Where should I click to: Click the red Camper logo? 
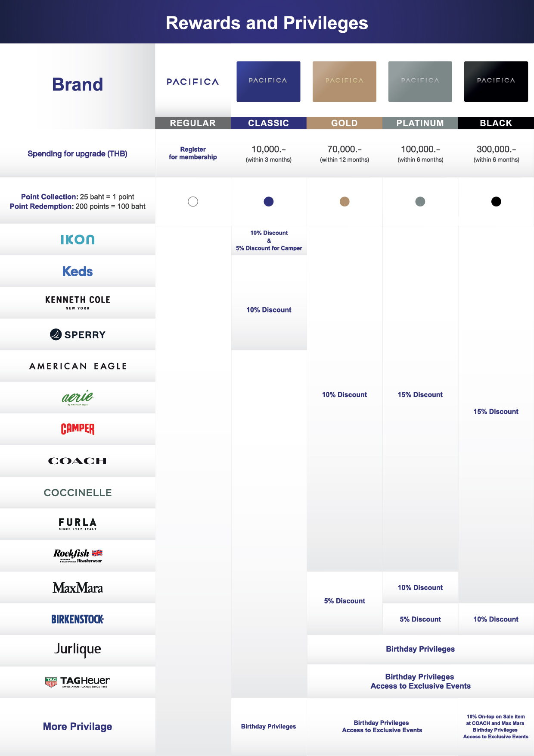(78, 429)
